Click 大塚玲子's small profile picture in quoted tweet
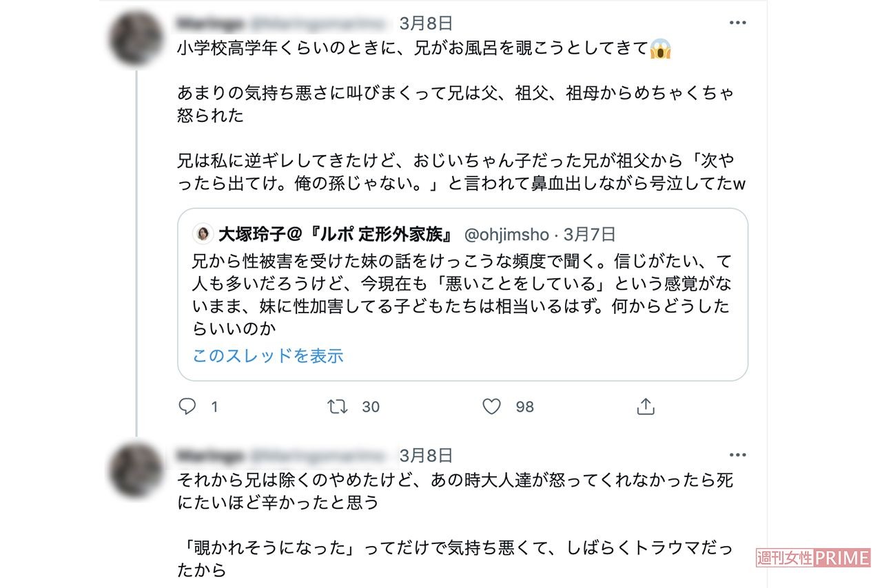 (203, 235)
